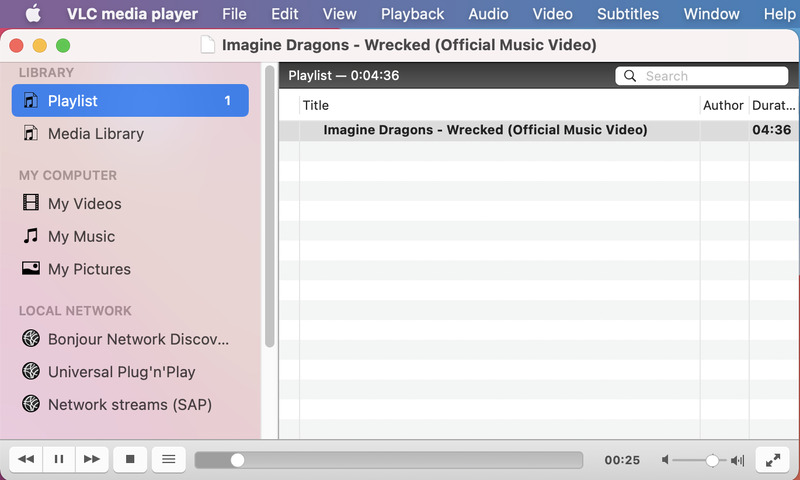Viewport: 800px width, 480px height.
Task: Click the rewind previous button
Action: [26, 459]
